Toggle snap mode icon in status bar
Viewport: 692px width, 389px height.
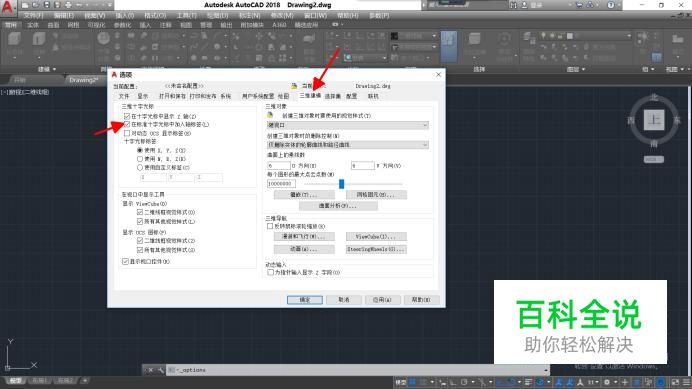423,382
